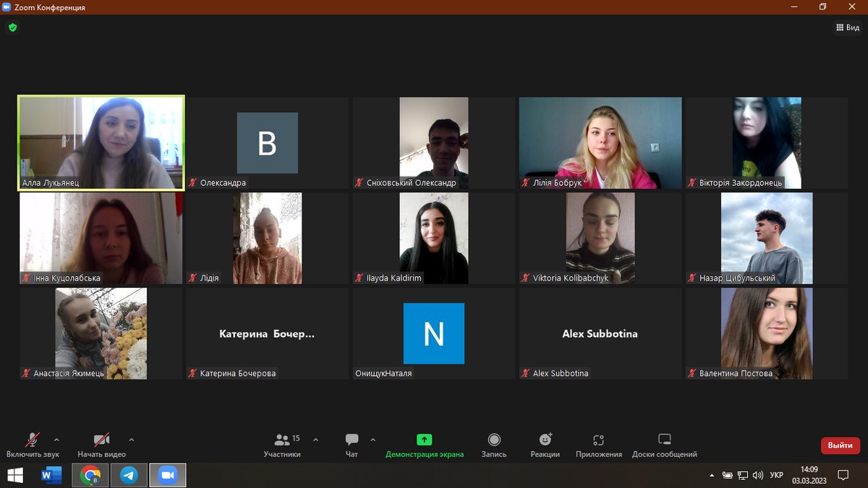Open the Приложения apps panel
The width and height of the screenshot is (868, 488).
point(598,445)
